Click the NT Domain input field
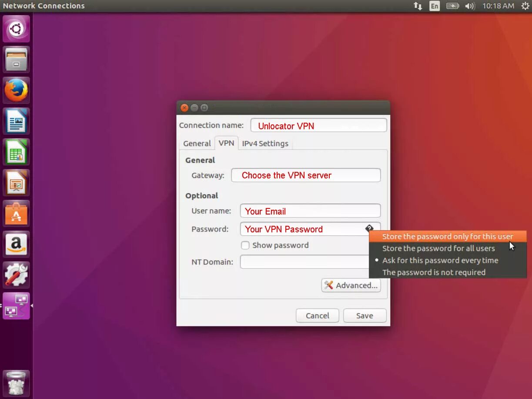 click(304, 262)
